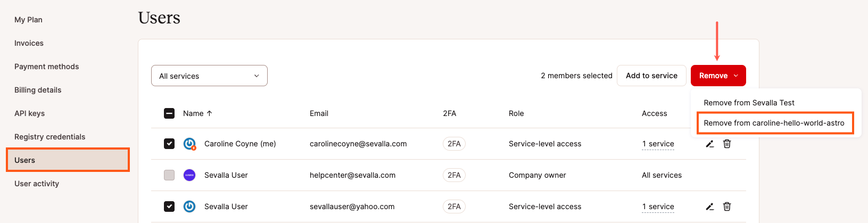
Task: Uncheck the sevallauser@yahoo.com row checkbox
Action: click(x=169, y=207)
